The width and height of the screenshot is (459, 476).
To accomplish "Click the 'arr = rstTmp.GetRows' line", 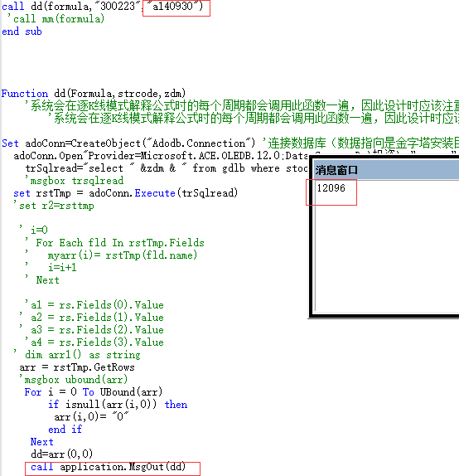I will (77, 367).
